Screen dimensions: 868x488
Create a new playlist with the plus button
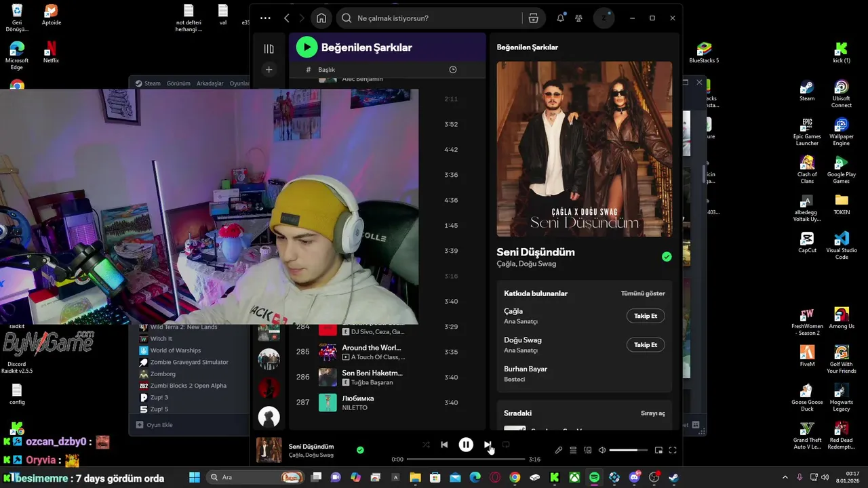click(x=269, y=70)
